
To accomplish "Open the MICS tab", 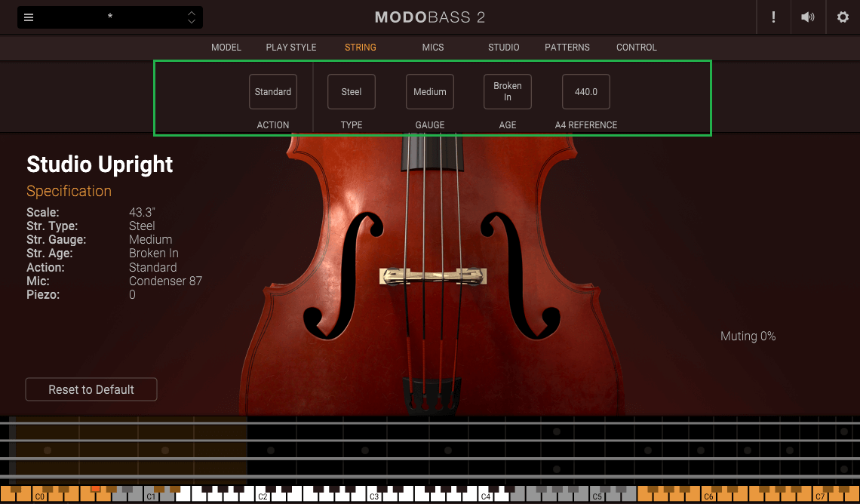I will [433, 48].
